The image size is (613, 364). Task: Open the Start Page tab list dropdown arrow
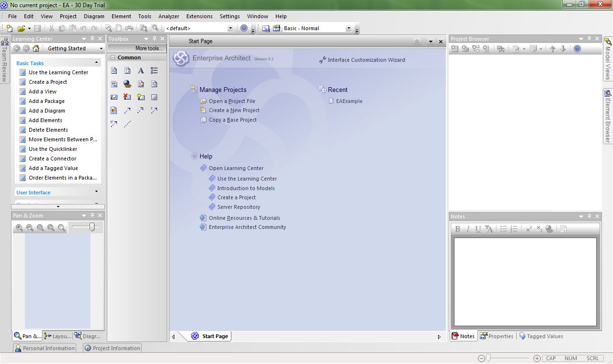click(x=431, y=42)
